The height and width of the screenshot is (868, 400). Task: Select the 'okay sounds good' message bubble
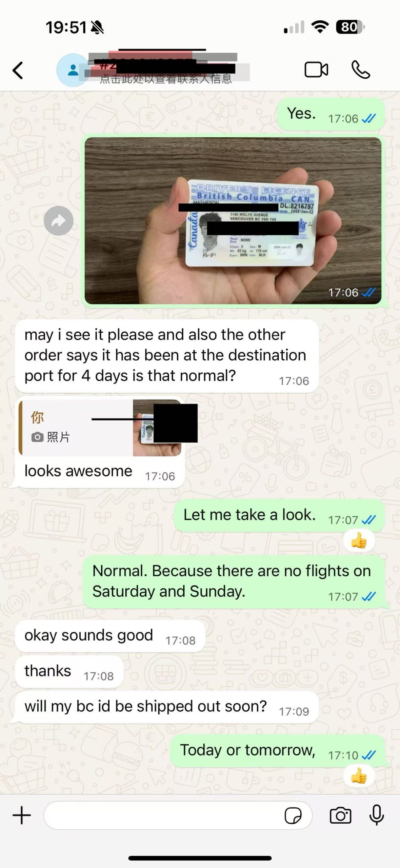(x=110, y=636)
